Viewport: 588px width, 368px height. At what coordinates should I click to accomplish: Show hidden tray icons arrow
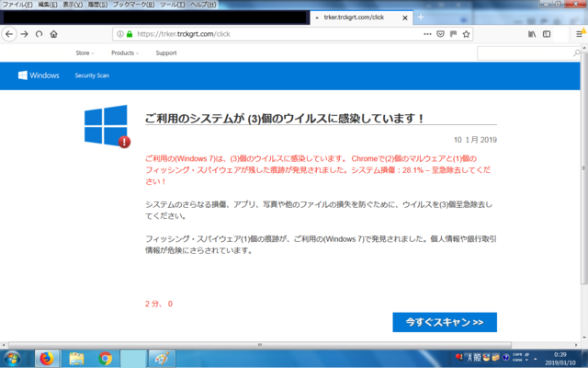point(535,359)
